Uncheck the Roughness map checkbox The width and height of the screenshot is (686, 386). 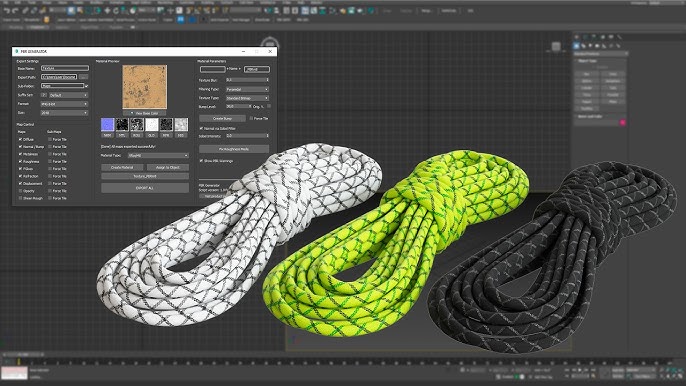[x=20, y=161]
